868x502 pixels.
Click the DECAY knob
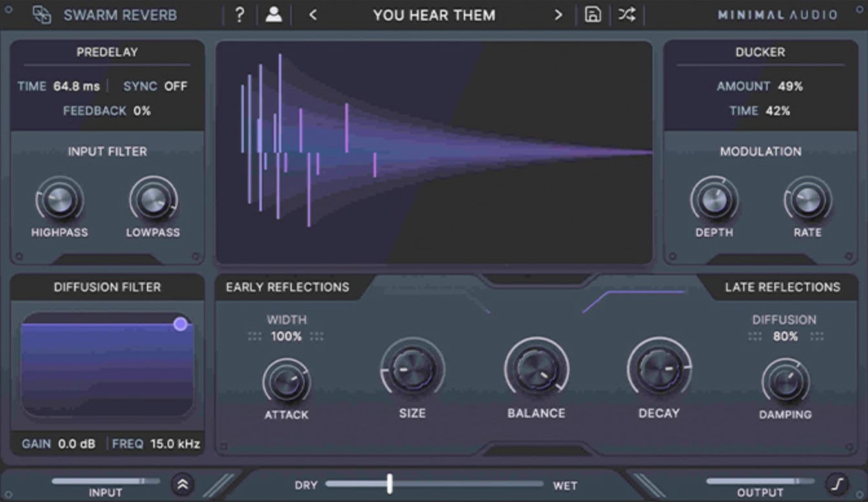click(x=660, y=369)
